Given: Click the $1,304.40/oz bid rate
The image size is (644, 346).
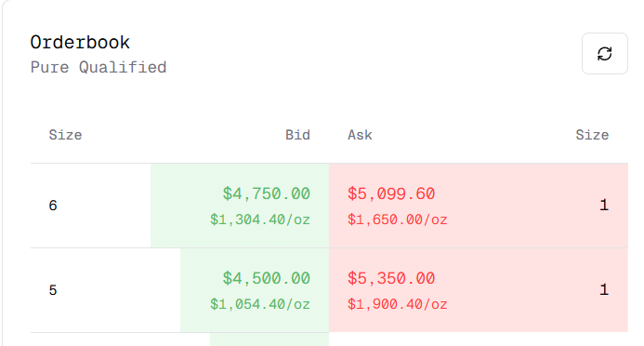Looking at the screenshot, I should (260, 220).
